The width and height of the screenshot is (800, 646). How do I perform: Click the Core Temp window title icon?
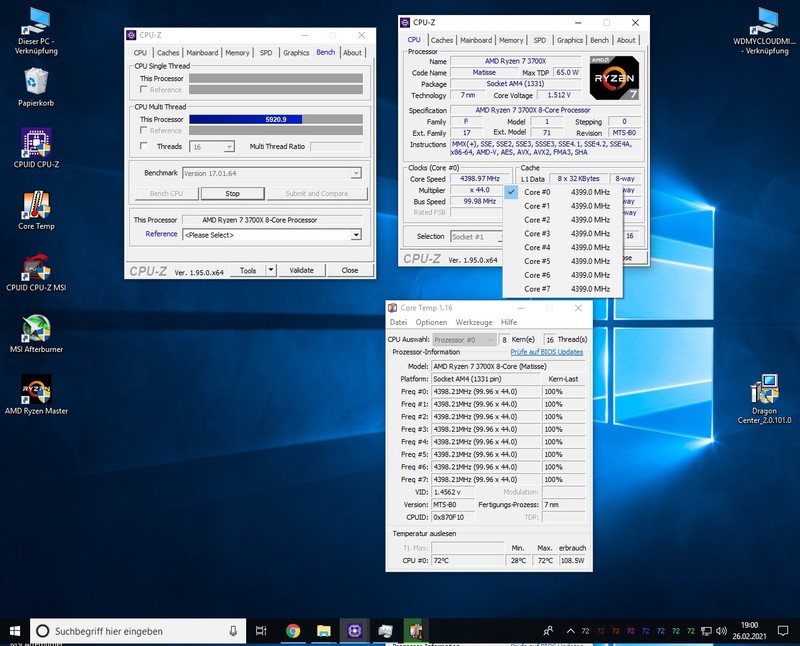tap(392, 308)
